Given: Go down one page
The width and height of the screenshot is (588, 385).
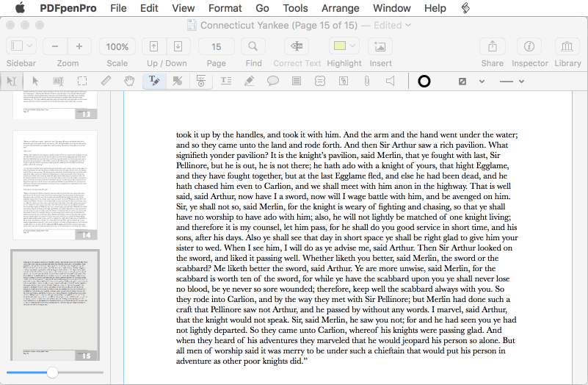Looking at the screenshot, I should [x=178, y=46].
